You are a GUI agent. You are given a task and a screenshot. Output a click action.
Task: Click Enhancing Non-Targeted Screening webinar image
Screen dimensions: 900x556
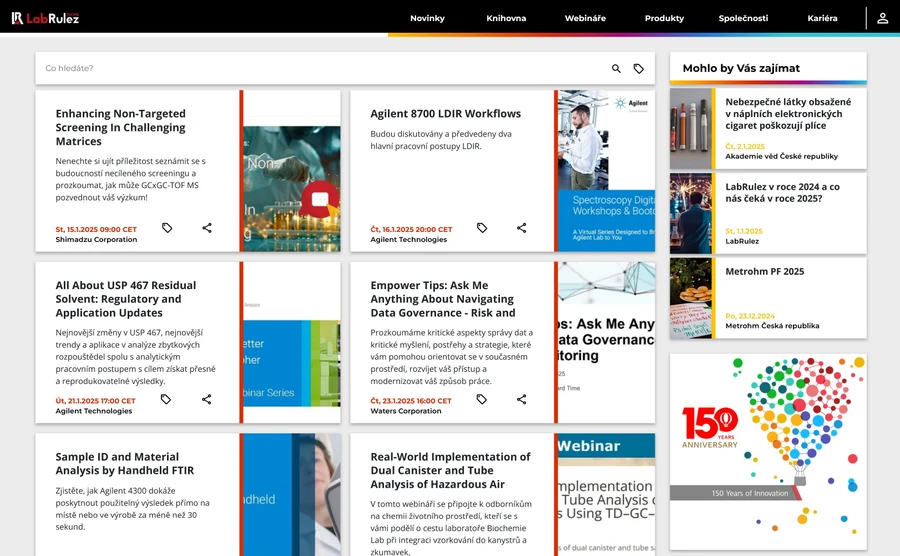coord(292,171)
